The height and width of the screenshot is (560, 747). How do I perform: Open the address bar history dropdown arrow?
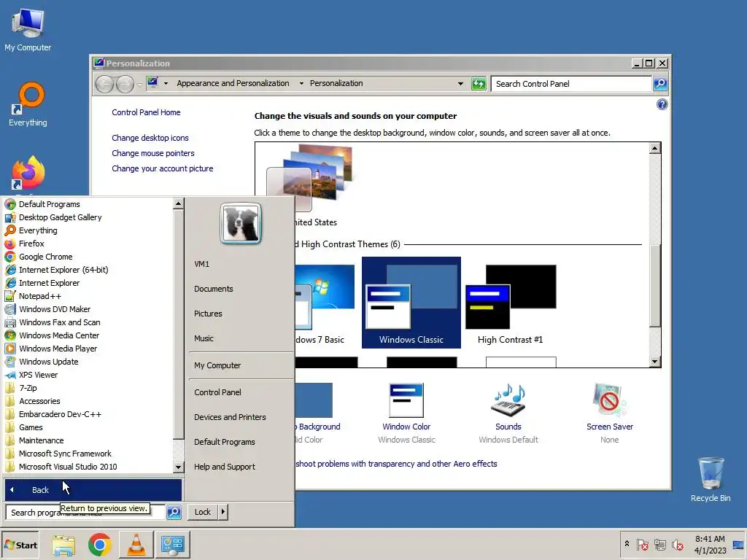click(460, 84)
